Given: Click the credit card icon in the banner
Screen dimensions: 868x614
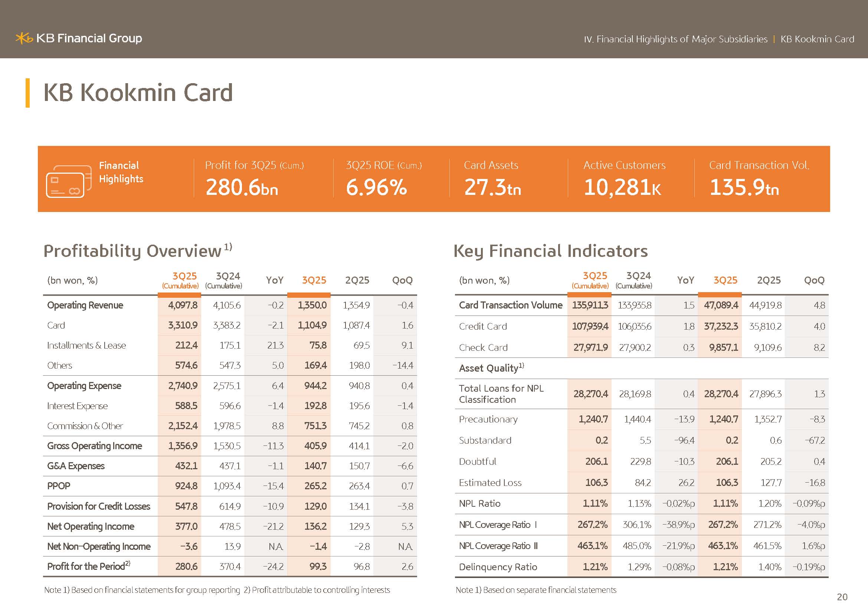Looking at the screenshot, I should pos(68,181).
